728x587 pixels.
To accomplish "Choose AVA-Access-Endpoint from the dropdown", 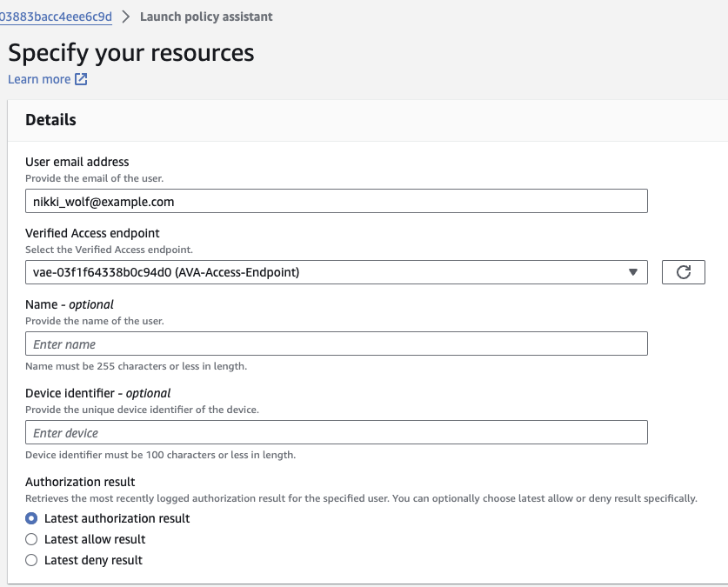I will pos(337,271).
